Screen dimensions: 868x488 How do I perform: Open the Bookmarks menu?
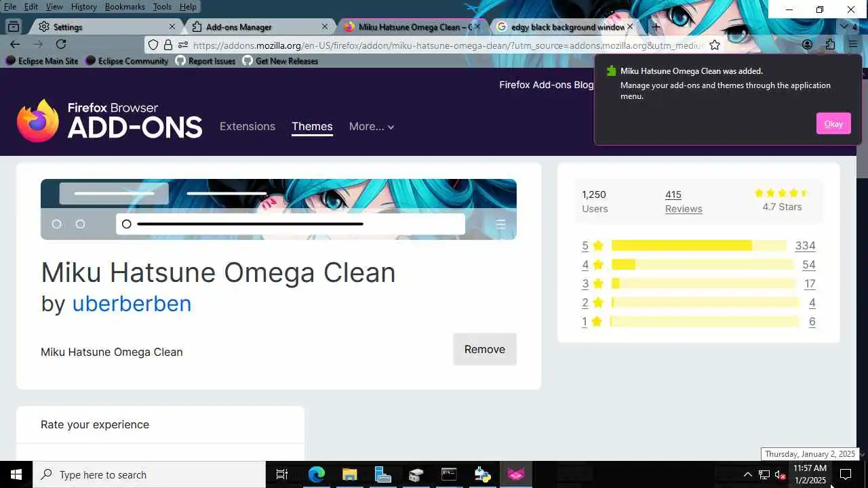pos(125,6)
